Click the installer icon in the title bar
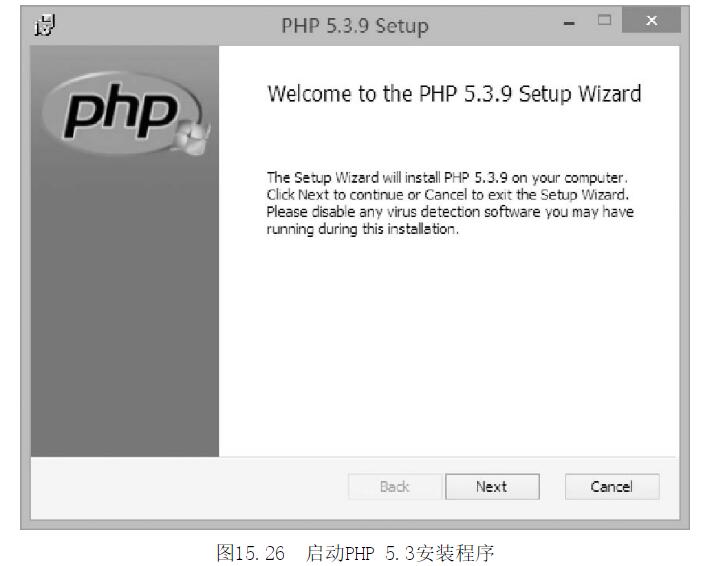 pyautogui.click(x=42, y=25)
